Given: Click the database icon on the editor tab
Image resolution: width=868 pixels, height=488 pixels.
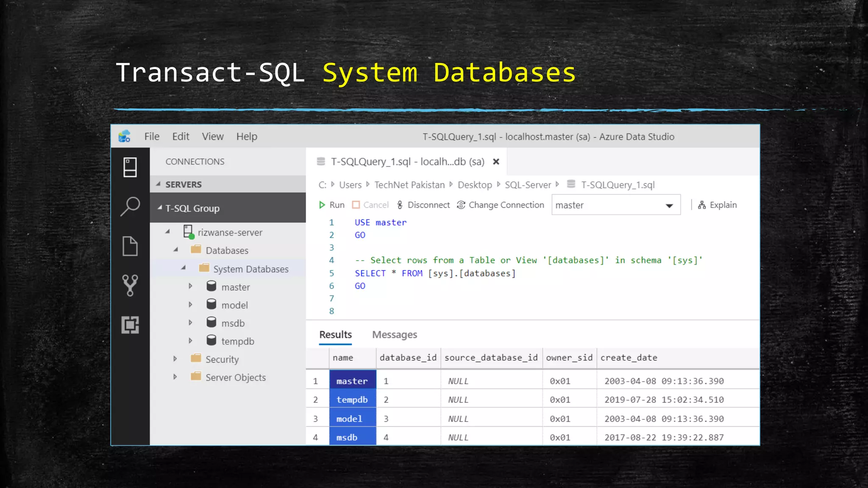Looking at the screenshot, I should (321, 161).
